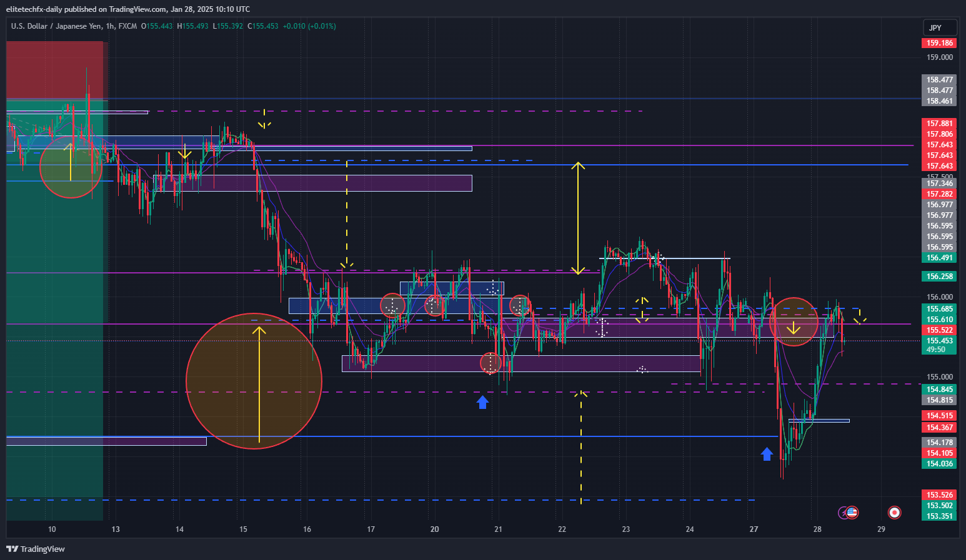Click date 27 on the time axis
966x560 pixels.
coord(754,529)
